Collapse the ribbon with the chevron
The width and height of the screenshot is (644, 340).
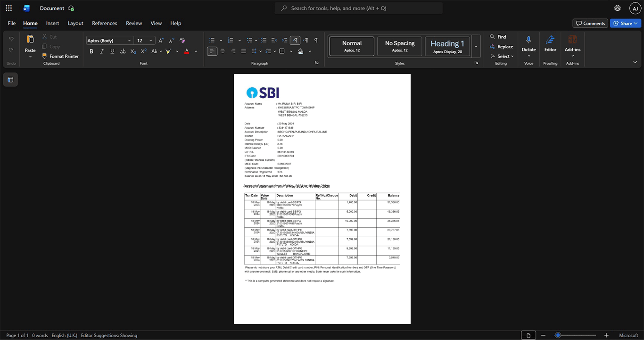(x=635, y=62)
